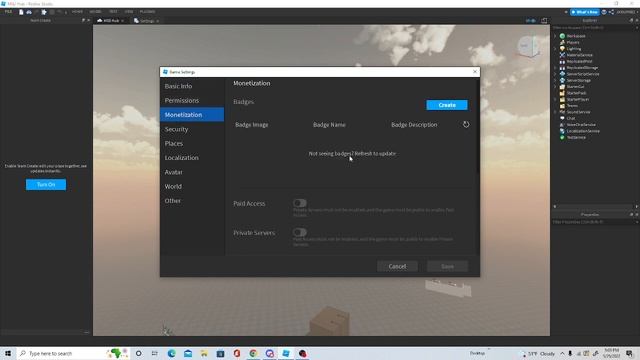This screenshot has width=640, height=360.
Task: Switch to the Settings document tab
Action: (147, 20)
